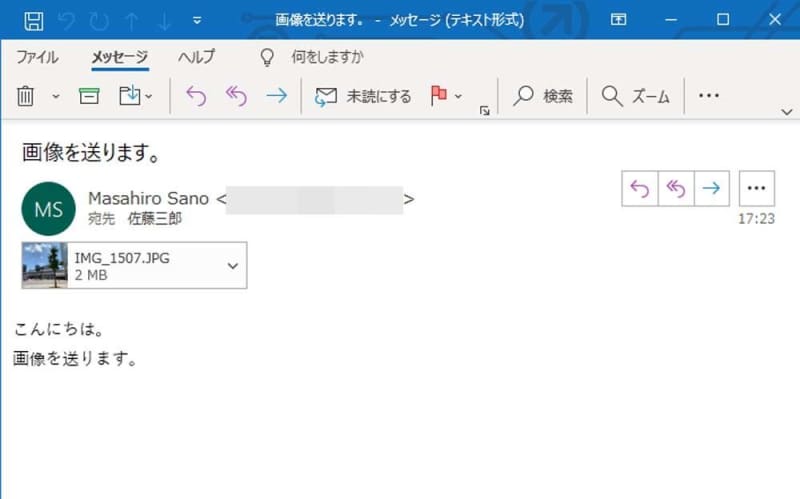Click the ribbon Reply All icon
Image resolution: width=800 pixels, height=499 pixels.
click(x=236, y=96)
